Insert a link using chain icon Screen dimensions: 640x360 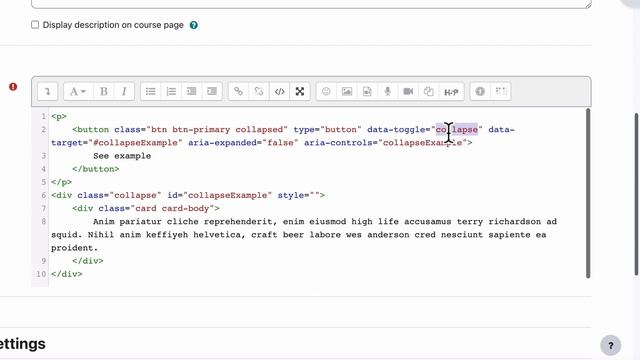238,91
